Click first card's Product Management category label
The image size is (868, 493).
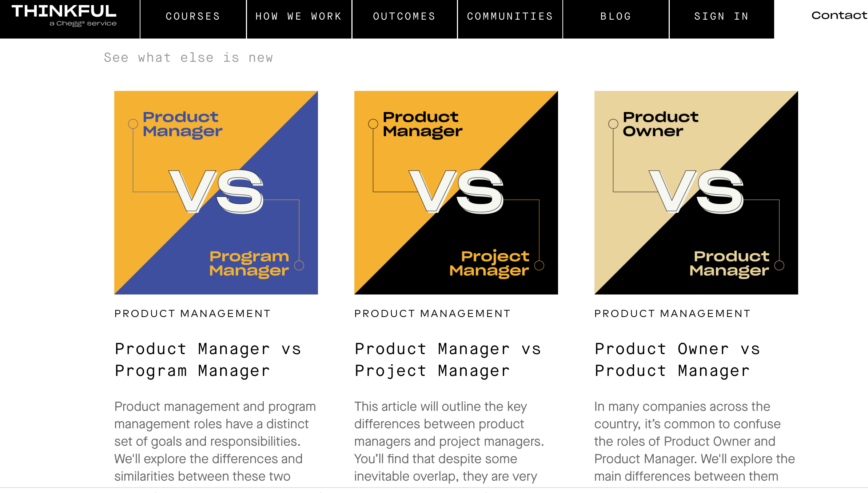tap(193, 313)
